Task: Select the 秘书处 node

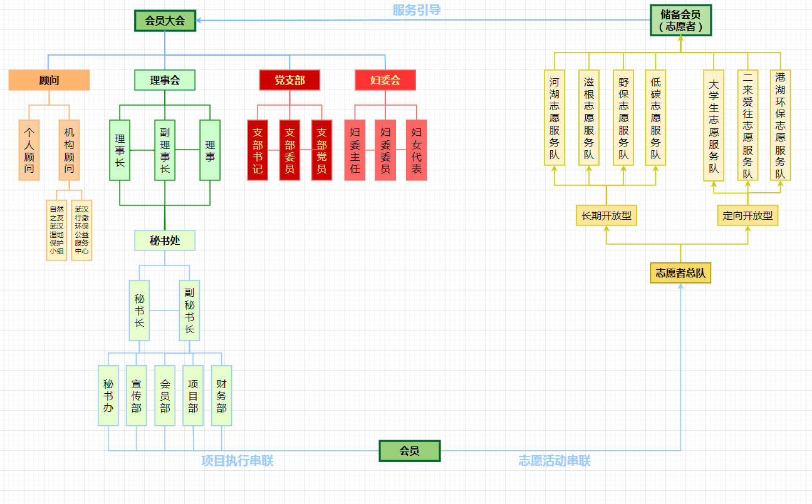Action: pyautogui.click(x=165, y=240)
